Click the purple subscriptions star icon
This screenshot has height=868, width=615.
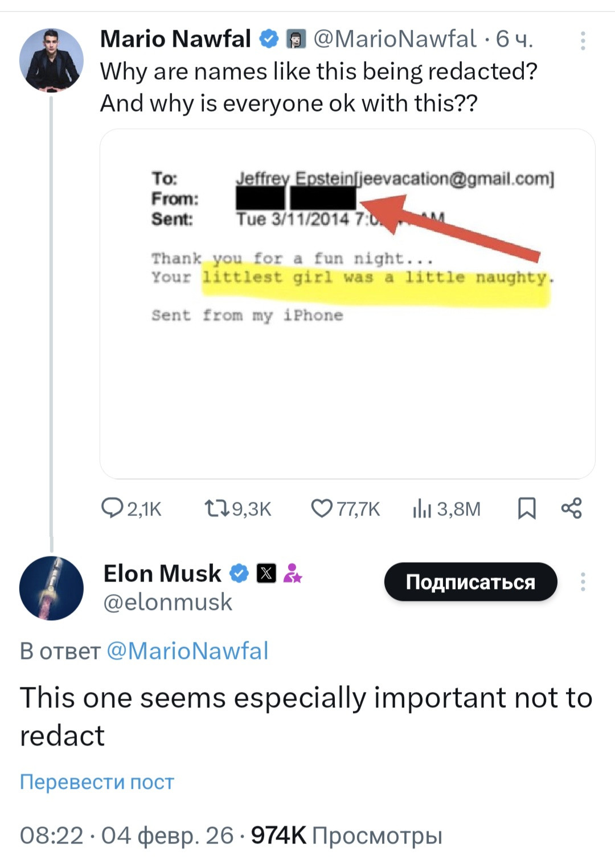tap(293, 573)
